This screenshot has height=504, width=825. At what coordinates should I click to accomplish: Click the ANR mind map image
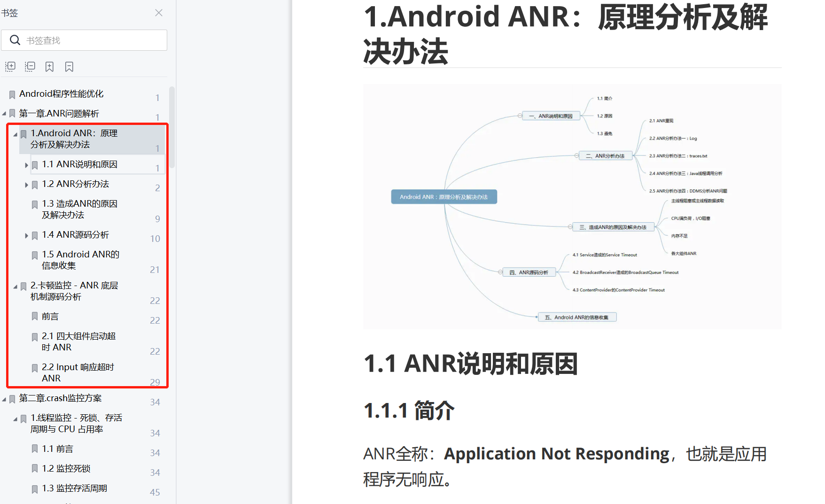[x=572, y=207]
